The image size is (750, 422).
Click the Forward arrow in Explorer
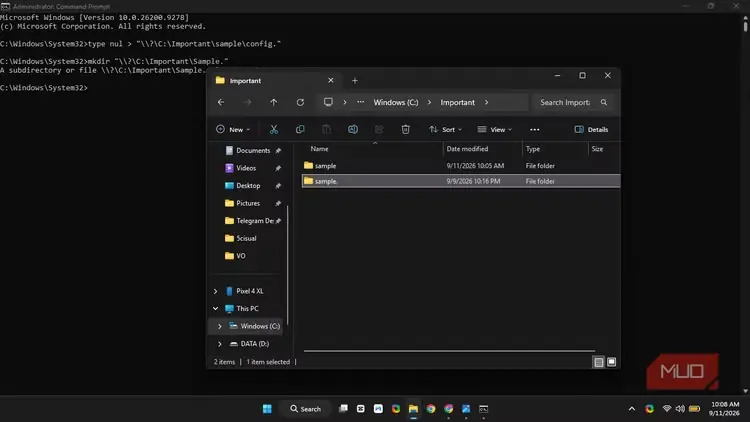pos(247,102)
